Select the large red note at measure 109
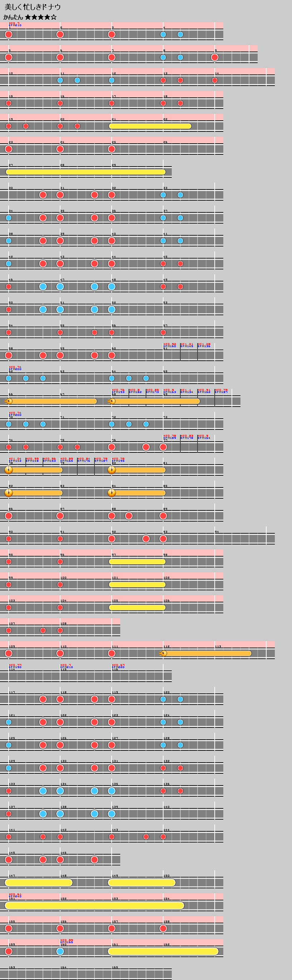The width and height of the screenshot is (292, 980). (x=8, y=654)
